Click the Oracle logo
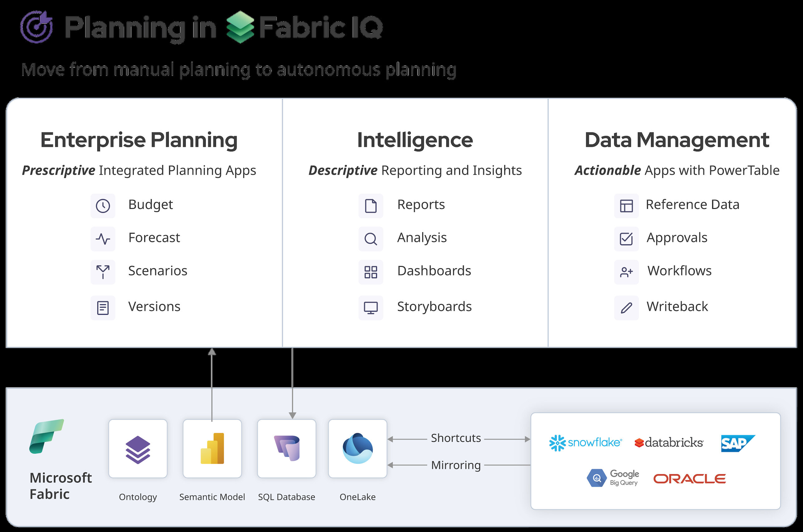The width and height of the screenshot is (803, 532). click(689, 479)
